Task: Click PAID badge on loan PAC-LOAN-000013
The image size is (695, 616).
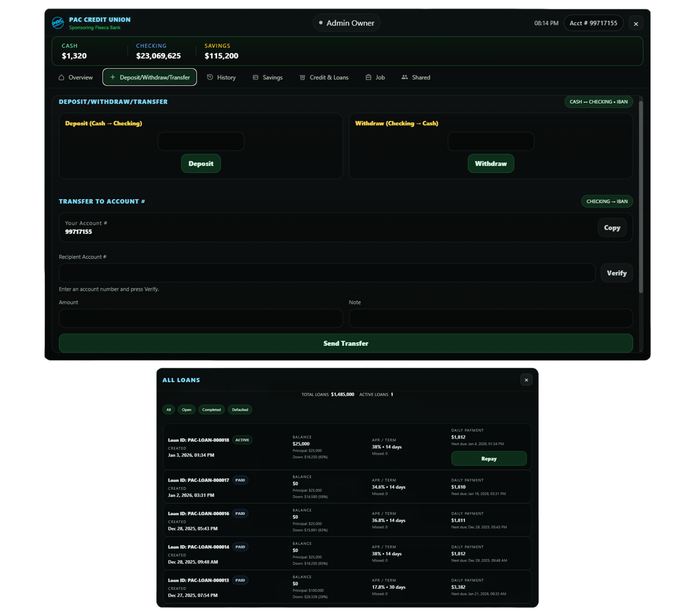Action: 240,580
